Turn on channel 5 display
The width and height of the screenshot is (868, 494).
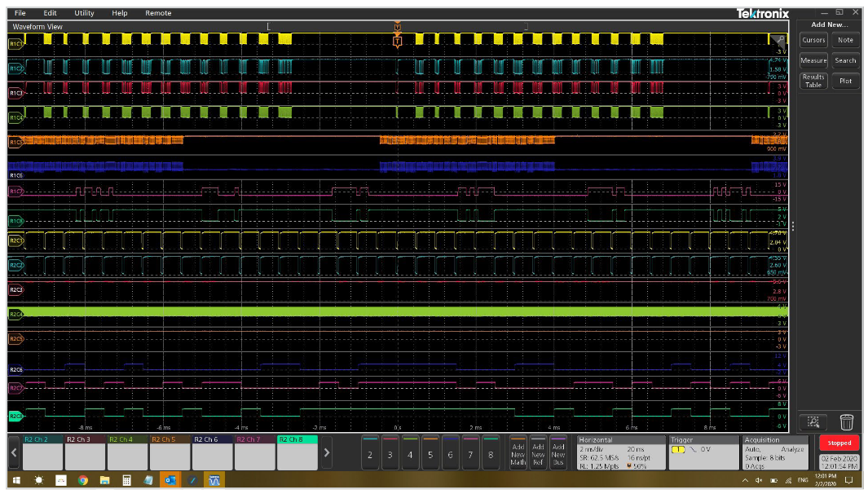point(430,455)
